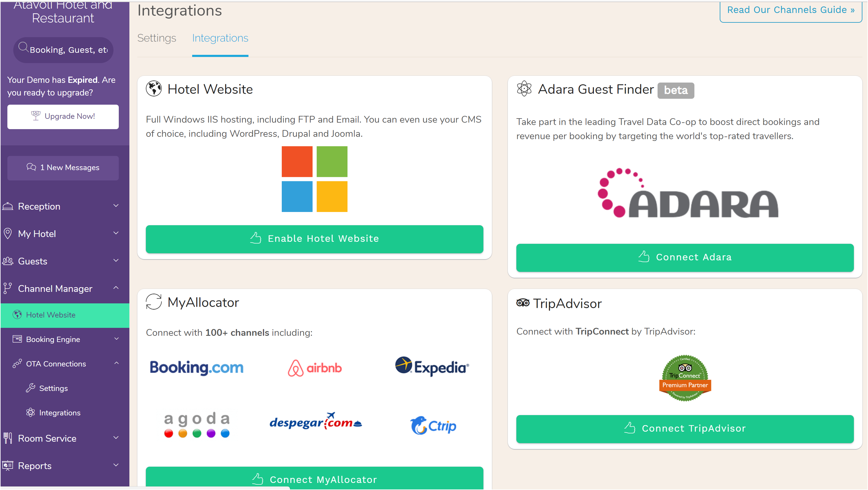Click the Guests people icon
This screenshot has height=490, width=868.
click(x=8, y=261)
